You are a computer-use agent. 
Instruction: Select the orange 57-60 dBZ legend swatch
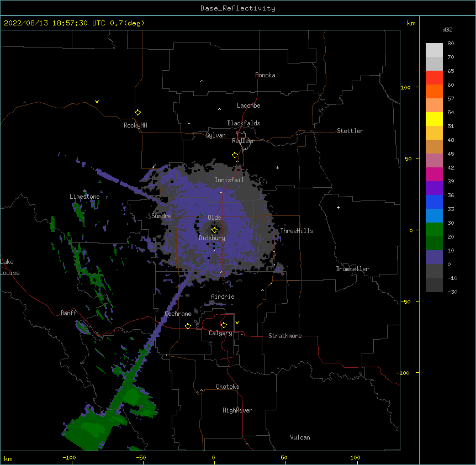click(x=434, y=92)
